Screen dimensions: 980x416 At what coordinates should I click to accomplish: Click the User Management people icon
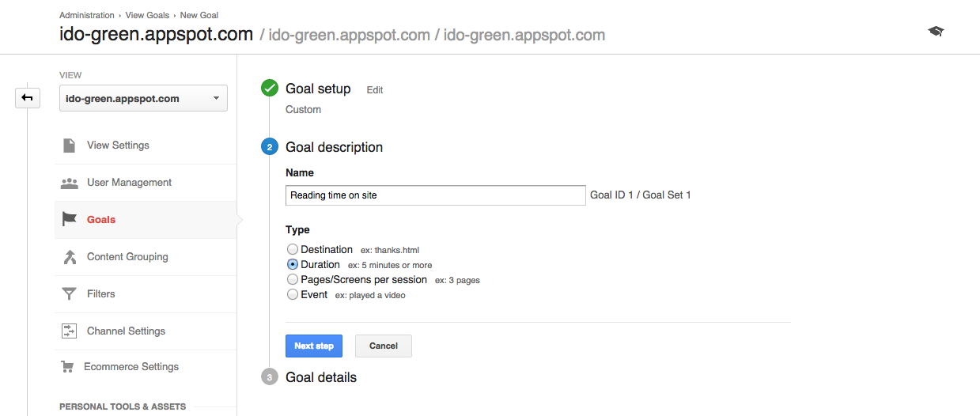tap(70, 183)
